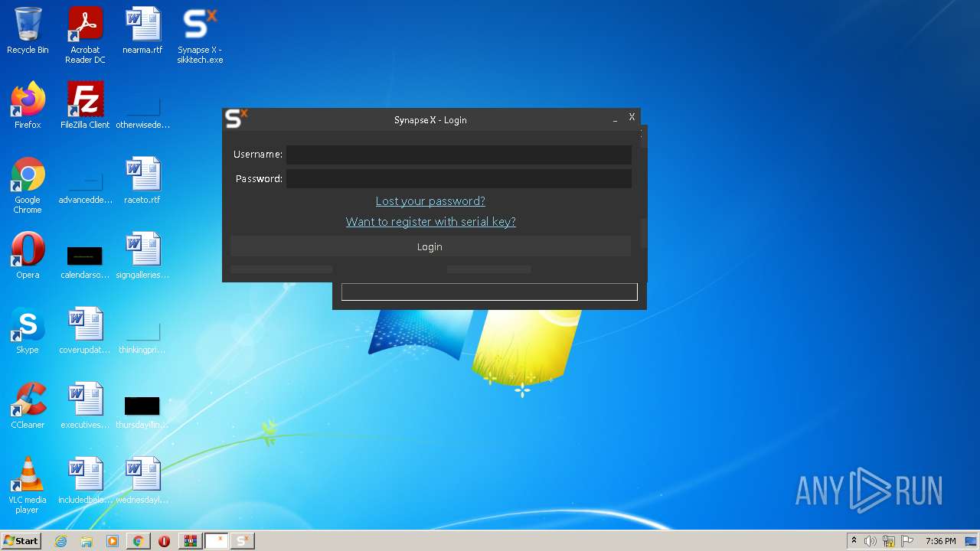980x551 pixels.
Task: Click Want to register with serial key link
Action: [x=430, y=222]
